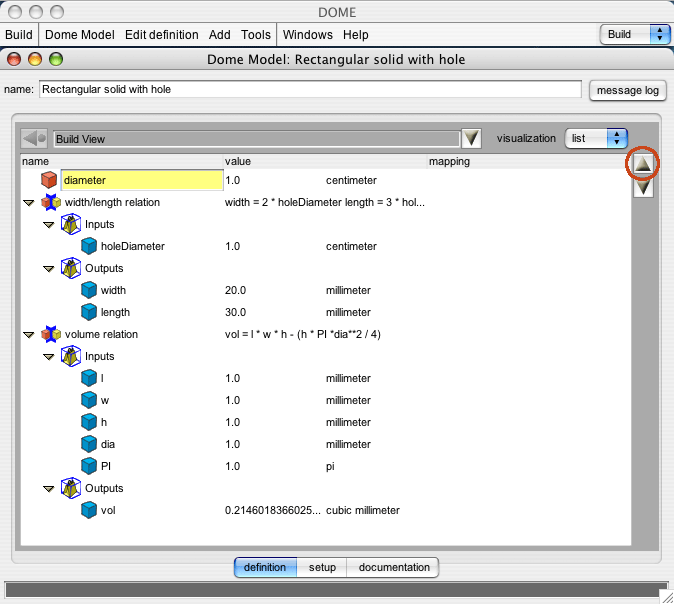Open the visualization list dropdown
The height and width of the screenshot is (604, 674).
point(596,138)
